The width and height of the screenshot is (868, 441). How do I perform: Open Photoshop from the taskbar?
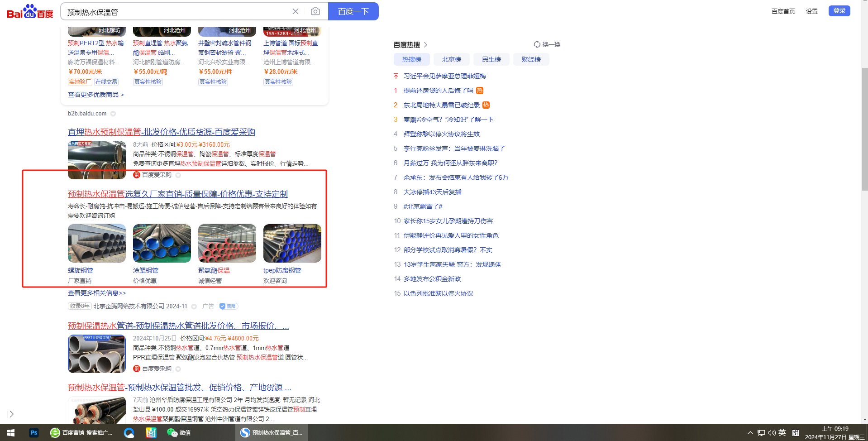(34, 433)
